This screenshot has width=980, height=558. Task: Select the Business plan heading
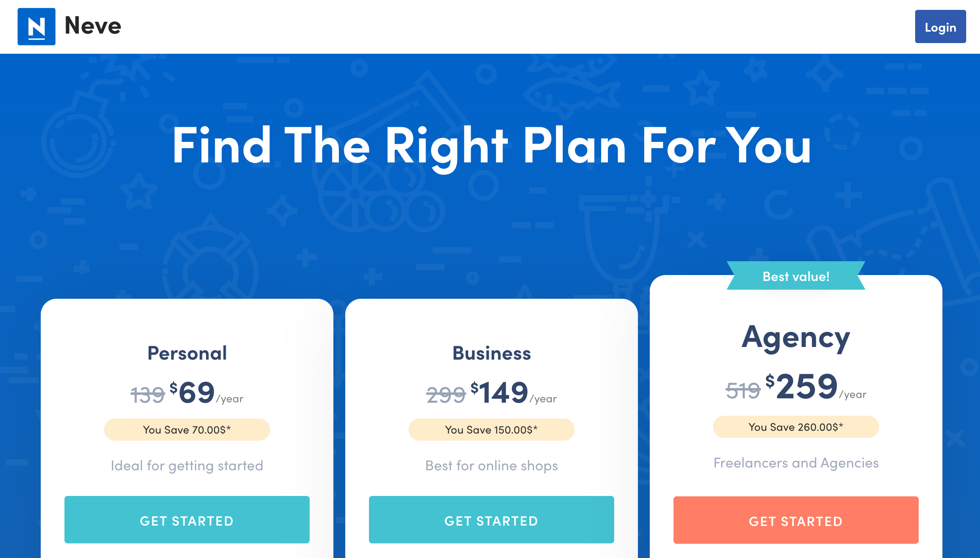[492, 353]
